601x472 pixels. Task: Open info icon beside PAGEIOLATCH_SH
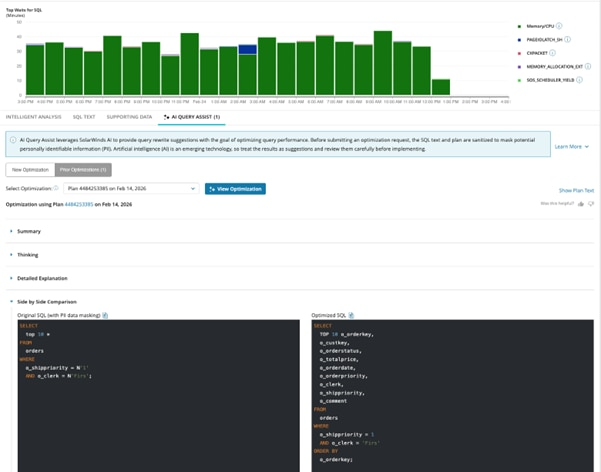pos(568,39)
